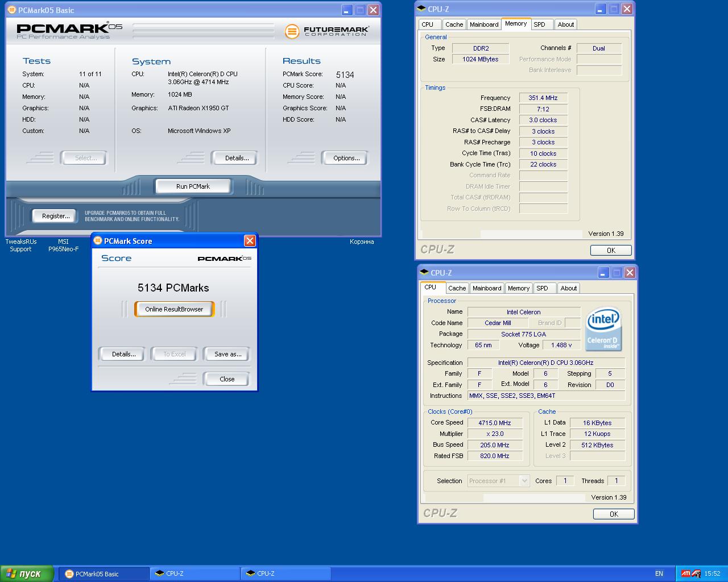Click Run PCMark button
This screenshot has width=728, height=582.
[x=193, y=186]
